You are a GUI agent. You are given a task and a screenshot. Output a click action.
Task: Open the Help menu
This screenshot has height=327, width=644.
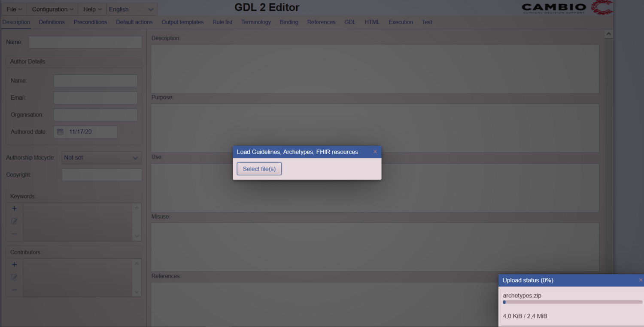(92, 9)
